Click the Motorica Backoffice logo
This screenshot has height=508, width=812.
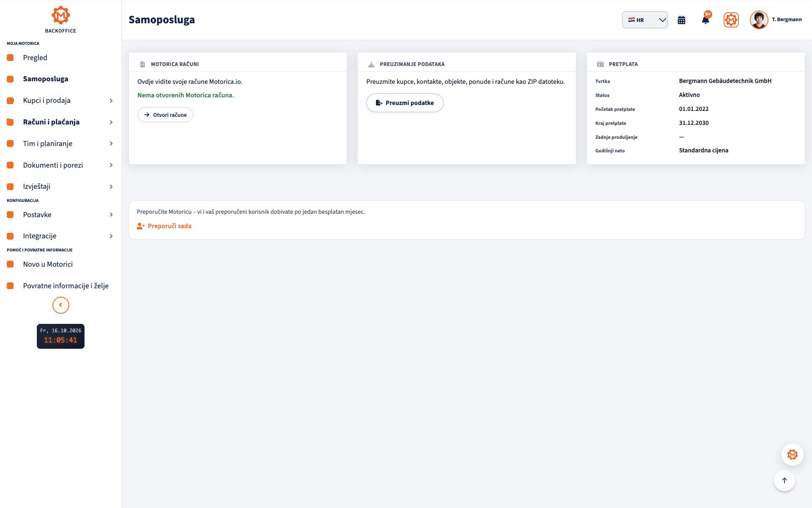(x=60, y=20)
